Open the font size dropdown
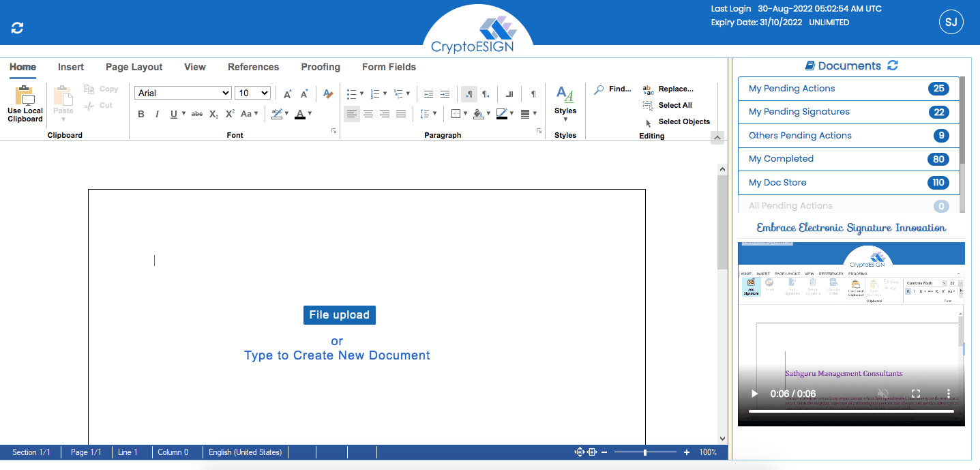This screenshot has width=980, height=470. coord(253,93)
